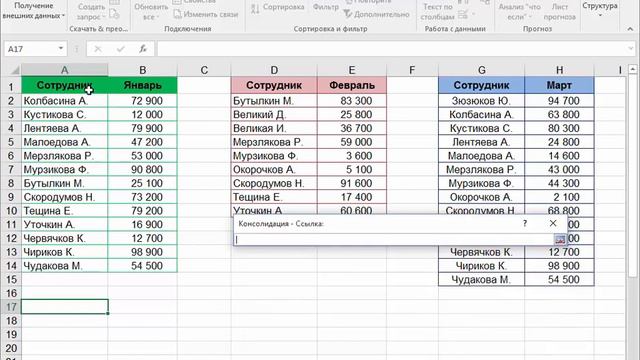Screen dimensions: 640x360
Task: Open the Сортировка sort command
Action: [278, 7]
